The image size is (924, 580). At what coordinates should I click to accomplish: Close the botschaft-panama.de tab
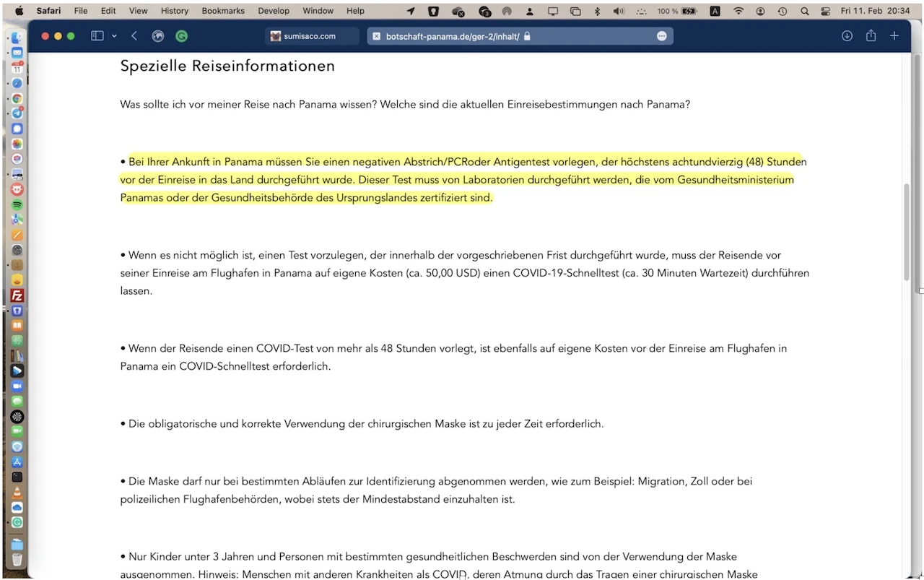click(x=376, y=36)
